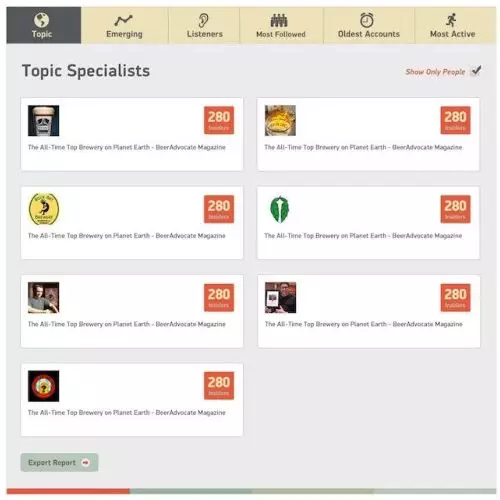Screen dimensions: 500x500
Task: Click the line-chart icon above Emerging
Action: [x=123, y=20]
